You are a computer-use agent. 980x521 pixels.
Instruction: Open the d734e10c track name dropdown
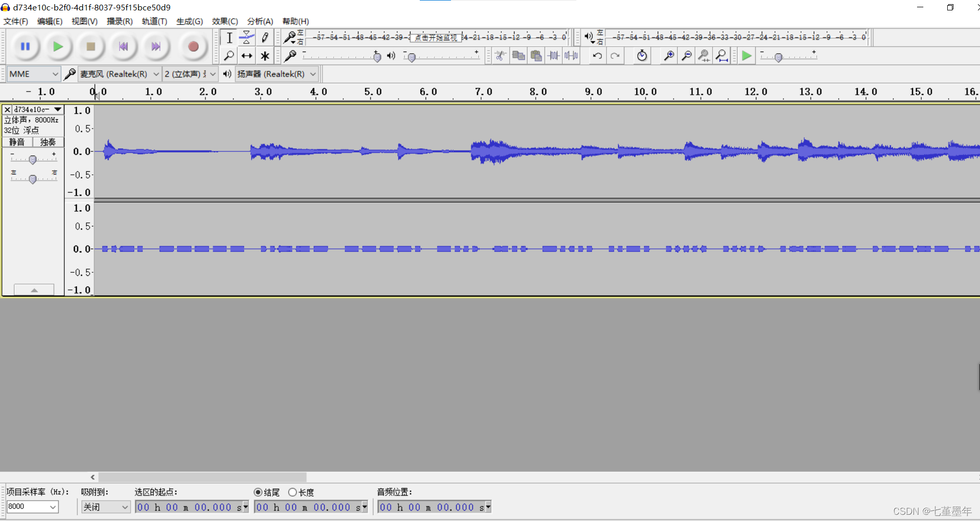[x=38, y=109]
